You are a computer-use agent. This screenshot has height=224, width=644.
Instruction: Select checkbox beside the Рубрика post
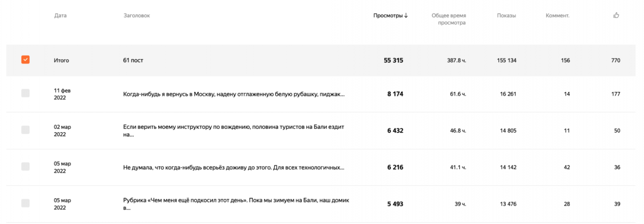25,203
